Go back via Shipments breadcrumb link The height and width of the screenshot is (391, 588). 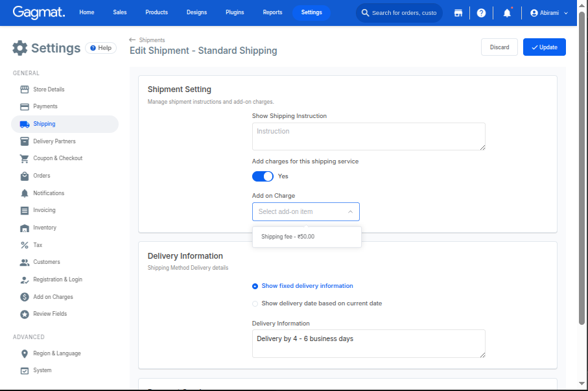point(152,40)
